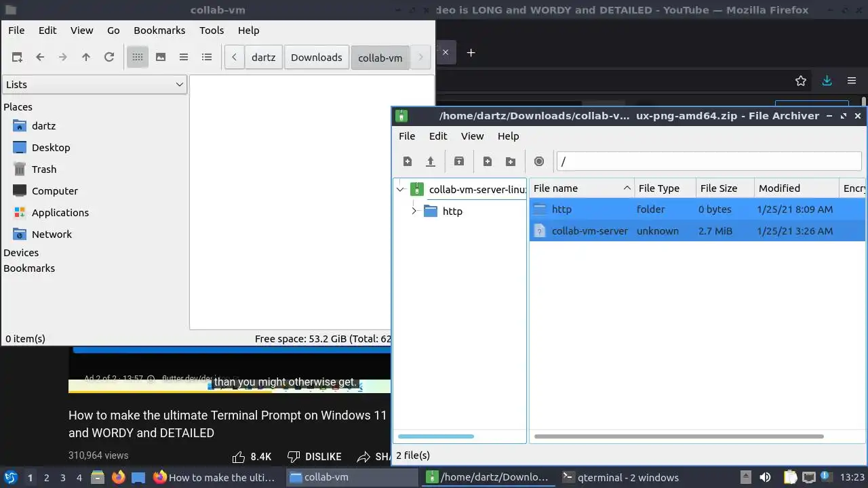Sort by File Size column
The image size is (868, 488).
tap(725, 188)
